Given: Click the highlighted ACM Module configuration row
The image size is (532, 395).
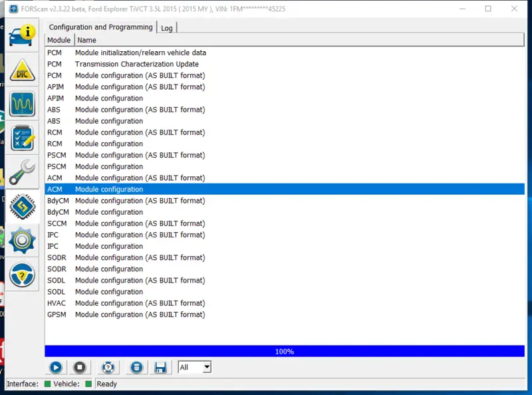Looking at the screenshot, I should click(285, 190).
